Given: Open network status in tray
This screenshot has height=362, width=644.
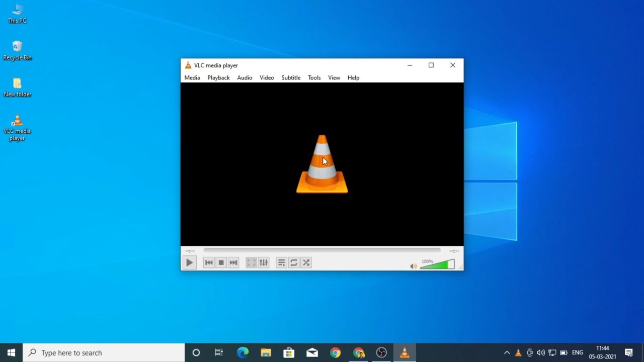Looking at the screenshot, I should coord(552,352).
